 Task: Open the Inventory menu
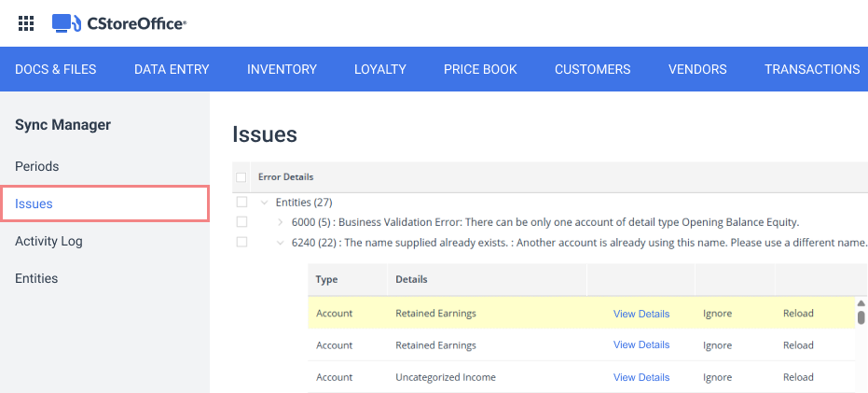pyautogui.click(x=282, y=69)
